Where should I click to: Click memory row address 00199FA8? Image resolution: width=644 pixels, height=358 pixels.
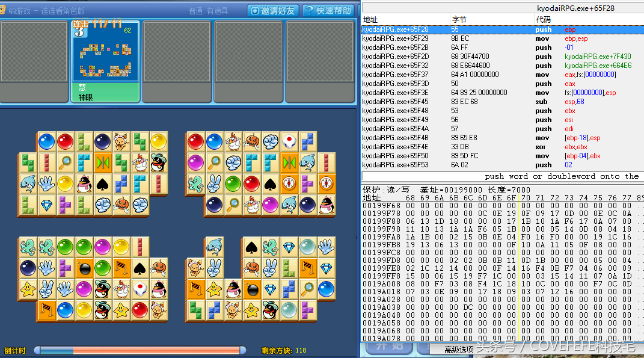coord(382,236)
